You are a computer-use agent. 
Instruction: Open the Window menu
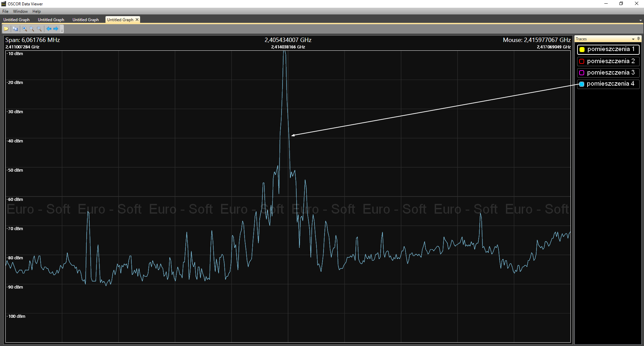coord(20,11)
